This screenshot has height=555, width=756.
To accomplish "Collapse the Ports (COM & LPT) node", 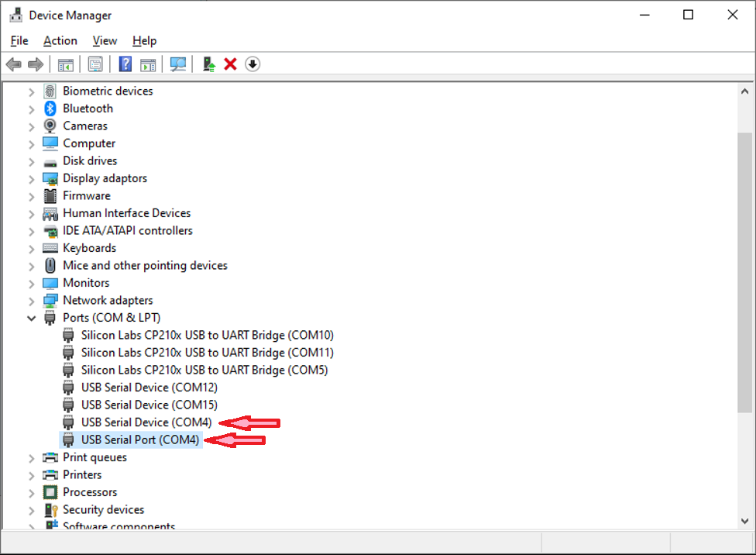I will pyautogui.click(x=31, y=319).
